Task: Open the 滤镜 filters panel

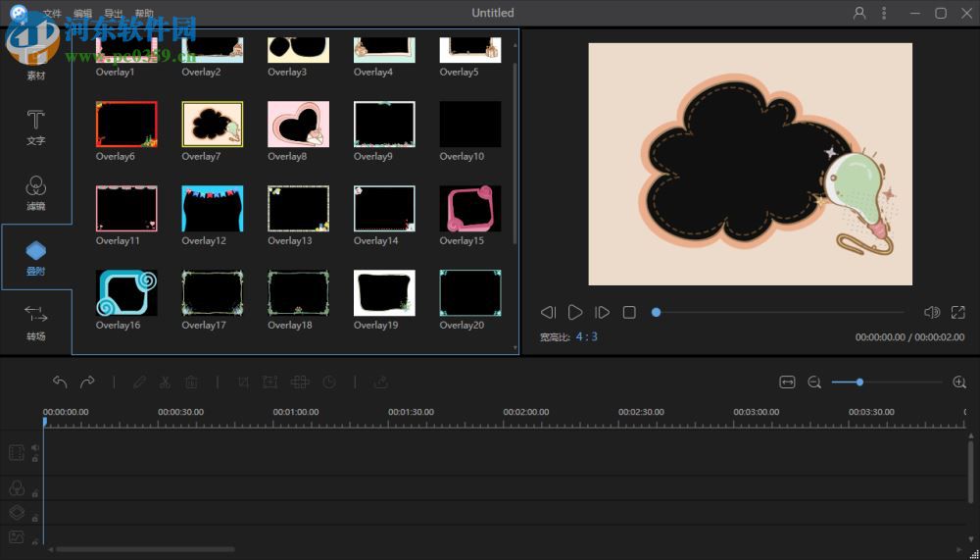Action: coord(35,192)
